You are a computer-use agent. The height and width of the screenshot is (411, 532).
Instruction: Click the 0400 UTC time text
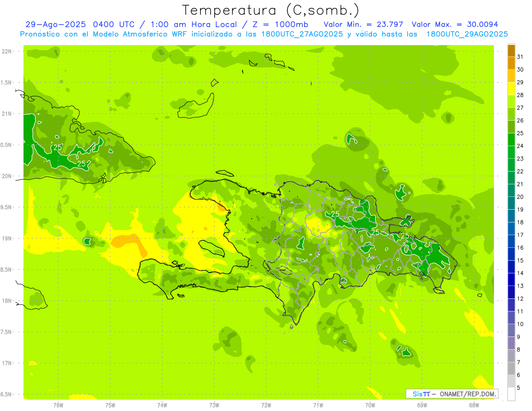(114, 24)
